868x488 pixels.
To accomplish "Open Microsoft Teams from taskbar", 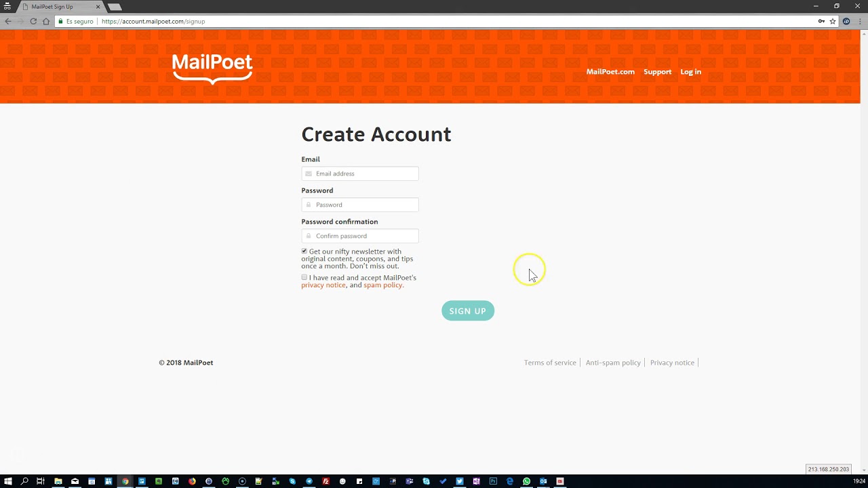I will [409, 481].
